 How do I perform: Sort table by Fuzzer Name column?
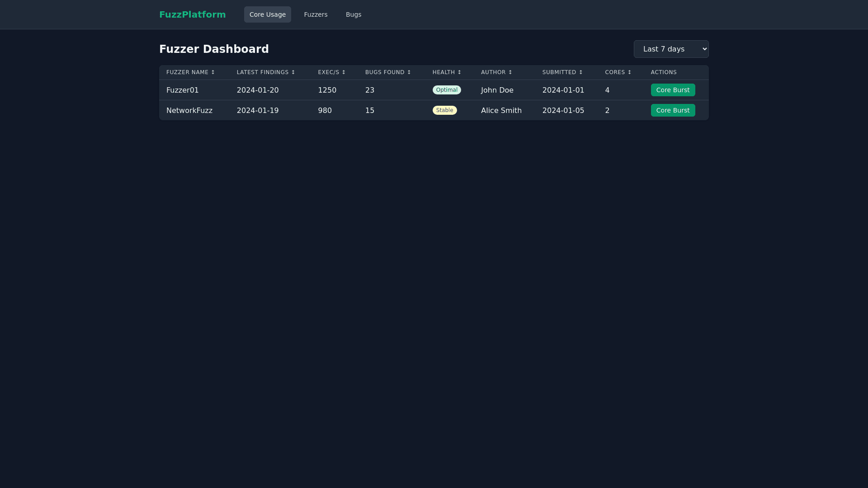(190, 72)
